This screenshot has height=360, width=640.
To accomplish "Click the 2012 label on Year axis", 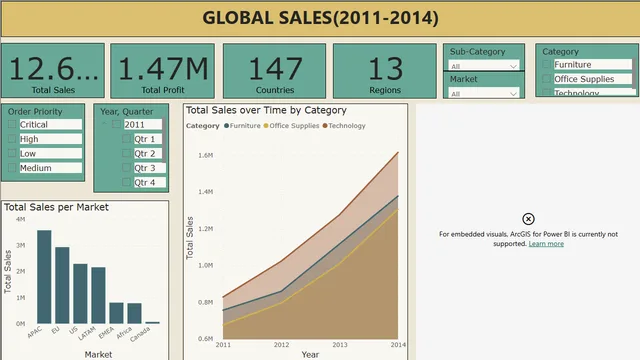I will pos(281,345).
